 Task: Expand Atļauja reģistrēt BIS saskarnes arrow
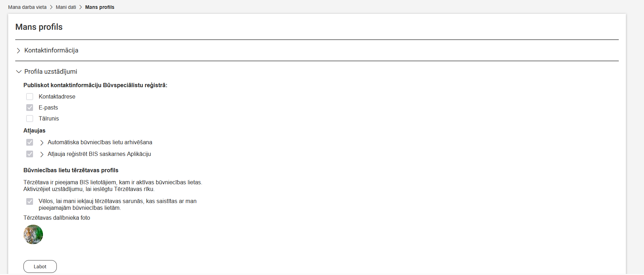42,154
